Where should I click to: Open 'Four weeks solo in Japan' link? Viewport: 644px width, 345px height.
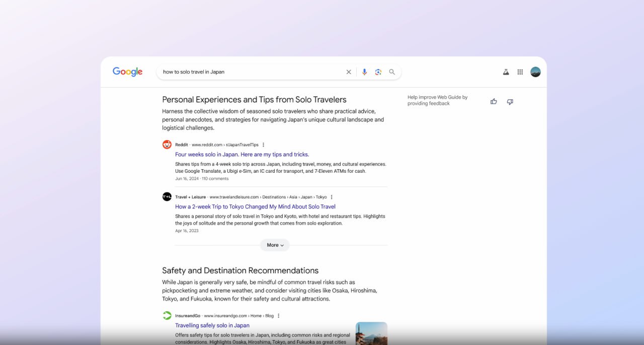pyautogui.click(x=242, y=155)
